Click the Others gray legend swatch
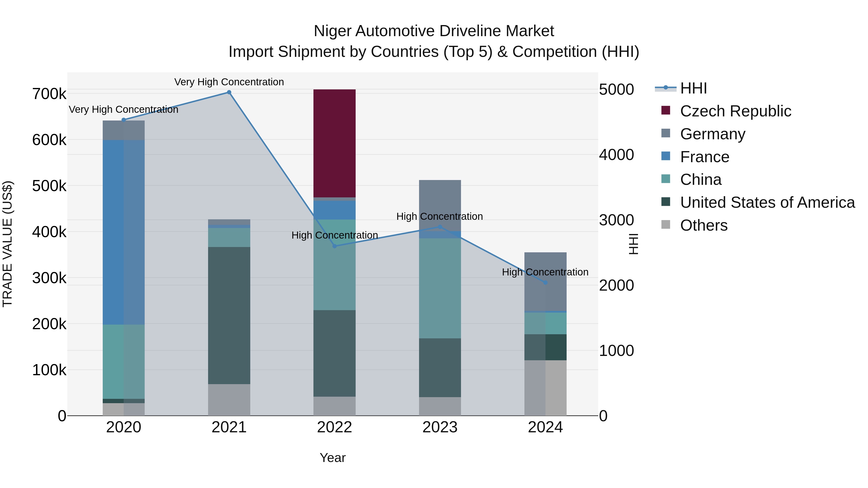Screen dimensions: 868x488 pos(665,224)
